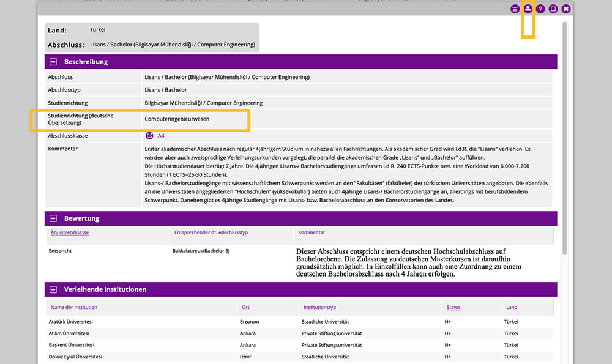This screenshot has width=612, height=364.
Task: Click the purple link icon beside A4
Action: (149, 136)
